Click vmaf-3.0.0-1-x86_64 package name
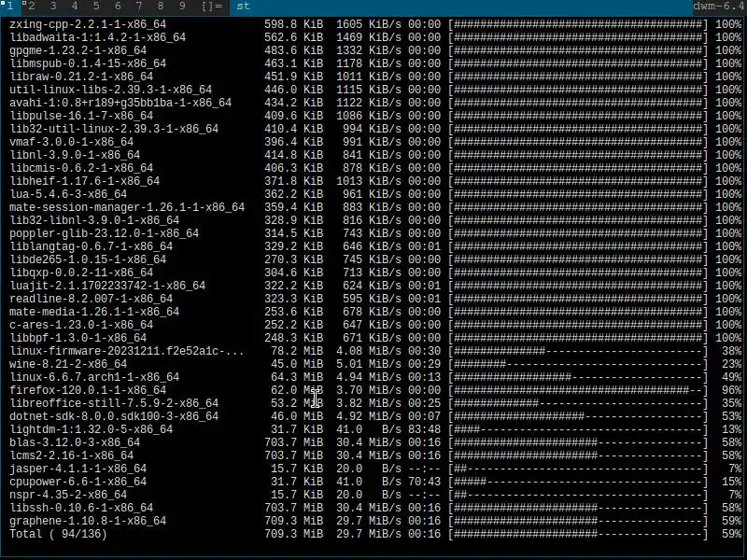The width and height of the screenshot is (747, 560). (x=72, y=142)
